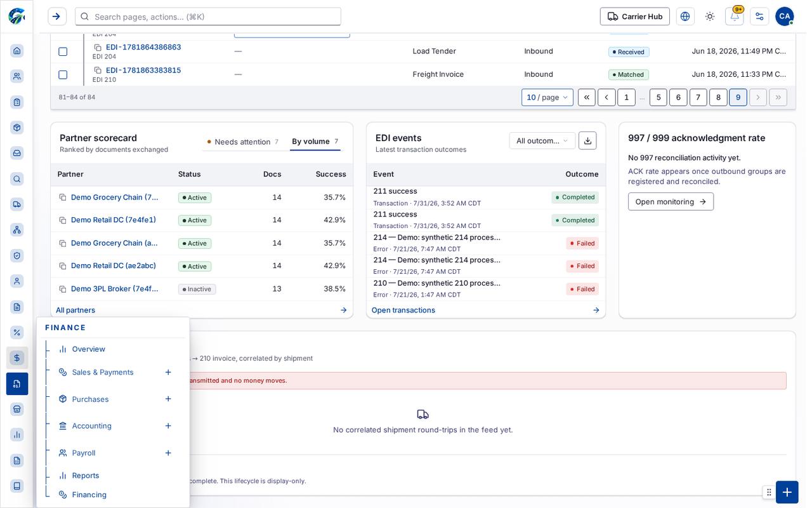The image size is (812, 508).
Task: Open Reports in the Finance menu
Action: pos(86,476)
